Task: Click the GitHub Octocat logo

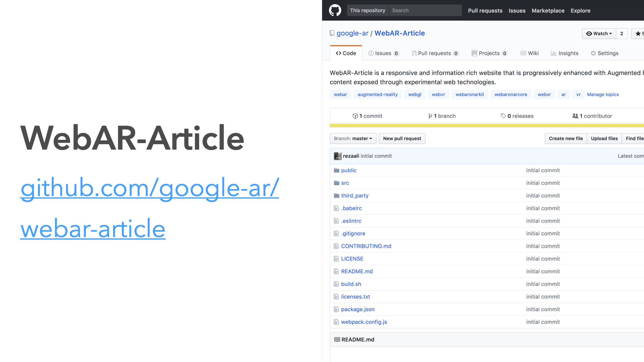Action: 335,10
